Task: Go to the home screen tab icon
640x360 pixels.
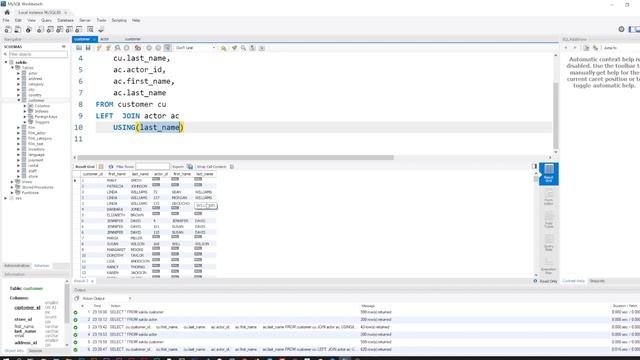Action: [7, 12]
